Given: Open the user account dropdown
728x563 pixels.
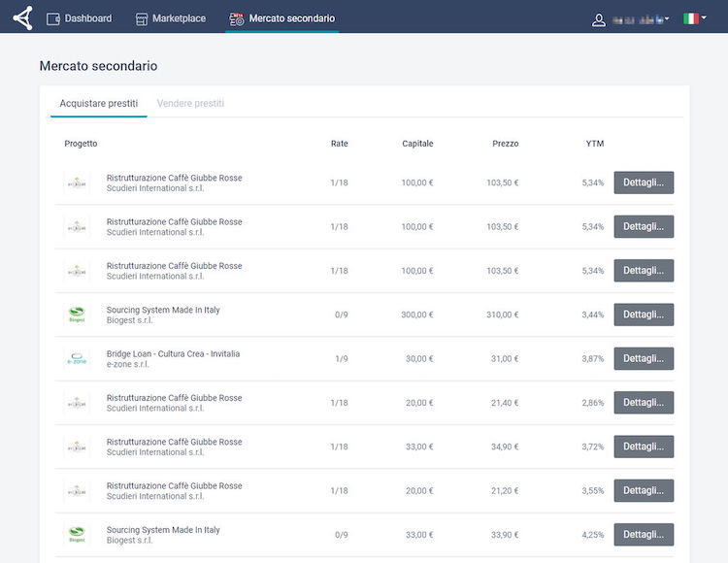Looking at the screenshot, I should [x=641, y=19].
